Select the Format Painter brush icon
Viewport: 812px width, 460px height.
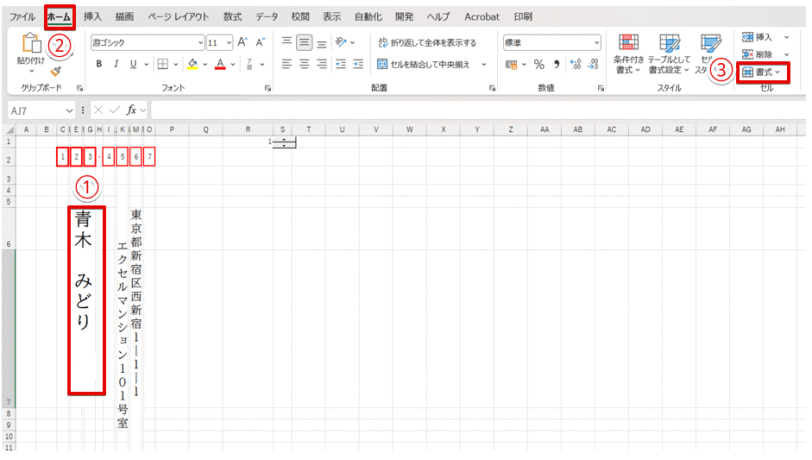click(56, 71)
